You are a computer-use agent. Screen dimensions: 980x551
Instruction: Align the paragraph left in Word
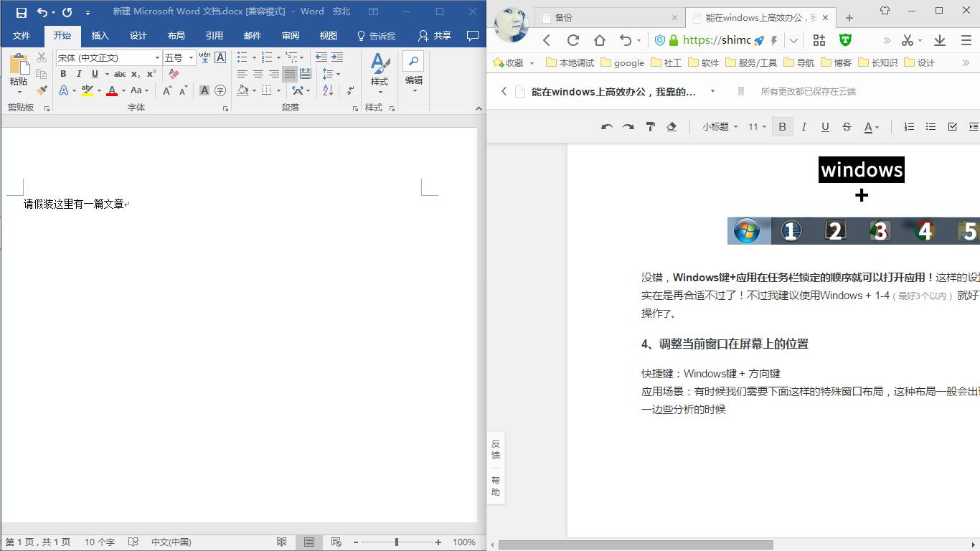(242, 74)
